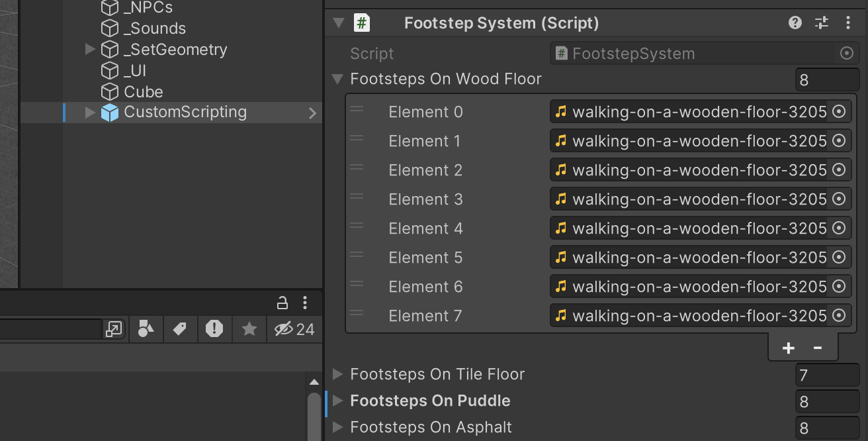Click the star favorites filter icon
The height and width of the screenshot is (441, 868).
(249, 329)
